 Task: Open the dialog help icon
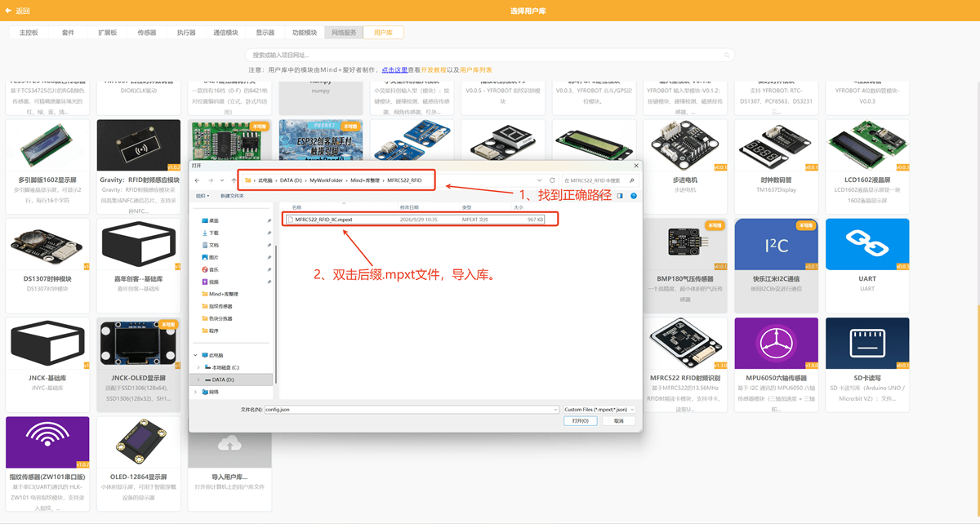pyautogui.click(x=634, y=196)
